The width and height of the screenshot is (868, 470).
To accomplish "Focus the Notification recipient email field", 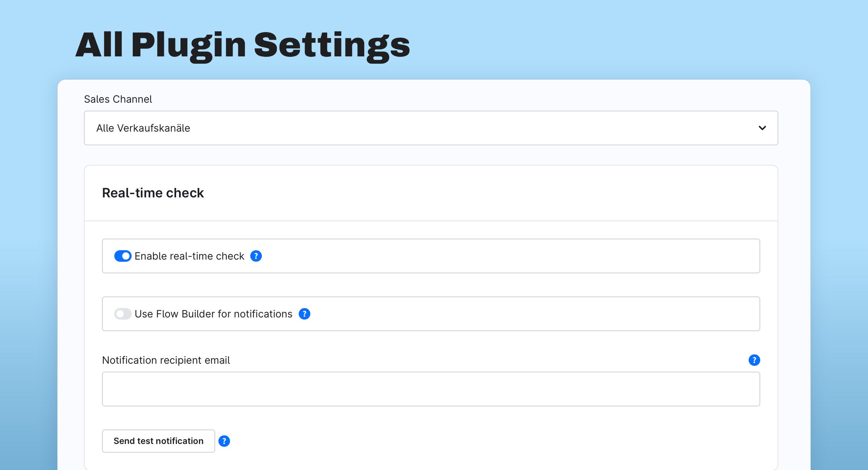I will pyautogui.click(x=431, y=389).
